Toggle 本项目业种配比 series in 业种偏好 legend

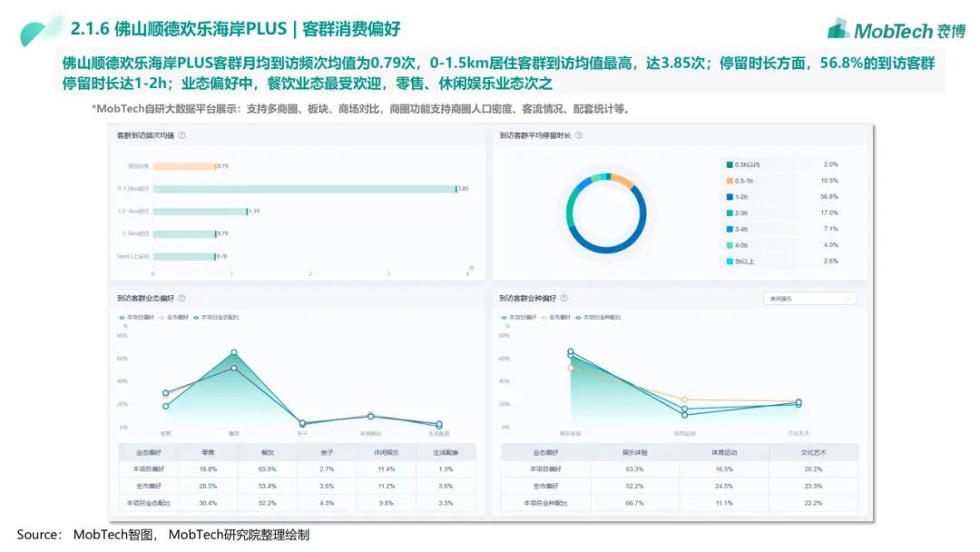tap(599, 318)
